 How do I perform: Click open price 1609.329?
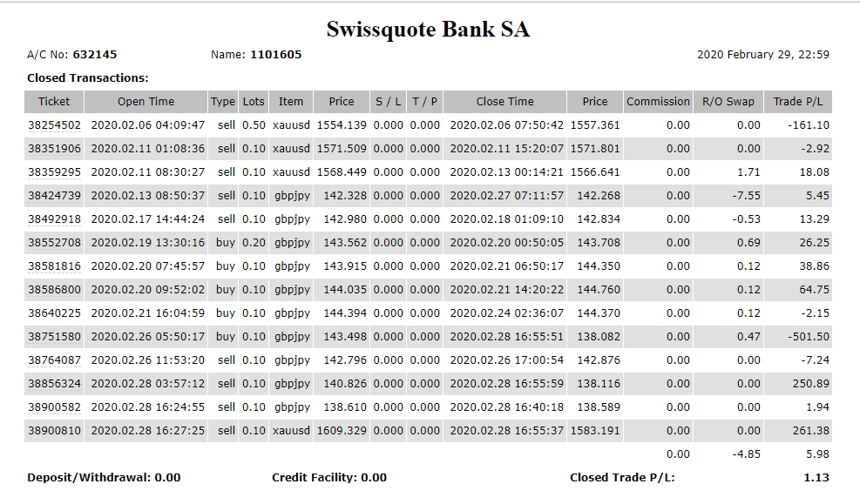(342, 431)
